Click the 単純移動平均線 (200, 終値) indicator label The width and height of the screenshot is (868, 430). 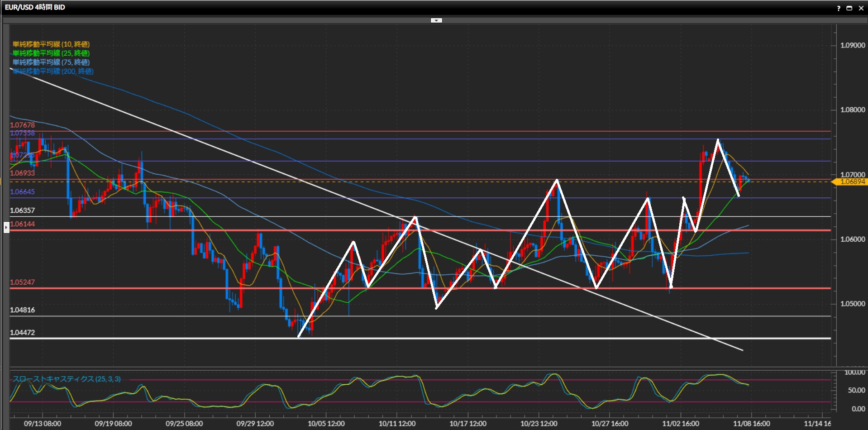(x=53, y=72)
